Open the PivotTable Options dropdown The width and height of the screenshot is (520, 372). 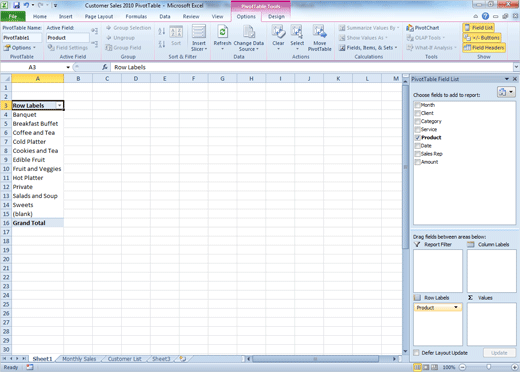(x=20, y=48)
